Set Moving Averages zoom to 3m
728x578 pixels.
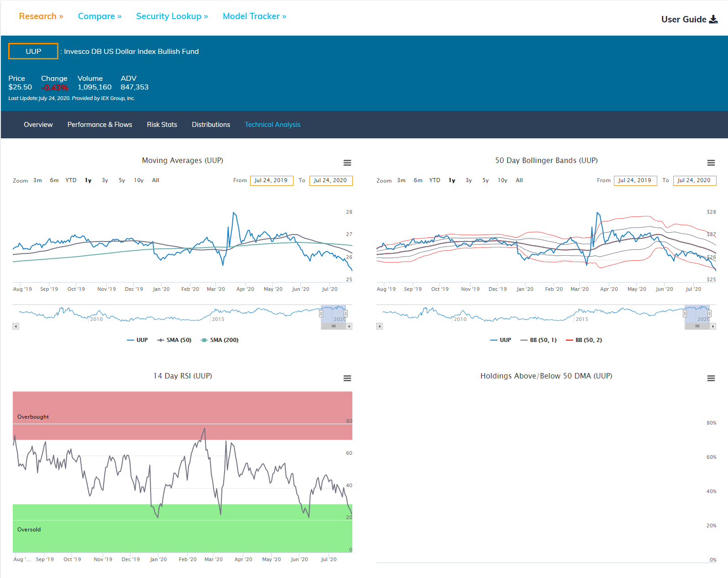coord(37,180)
